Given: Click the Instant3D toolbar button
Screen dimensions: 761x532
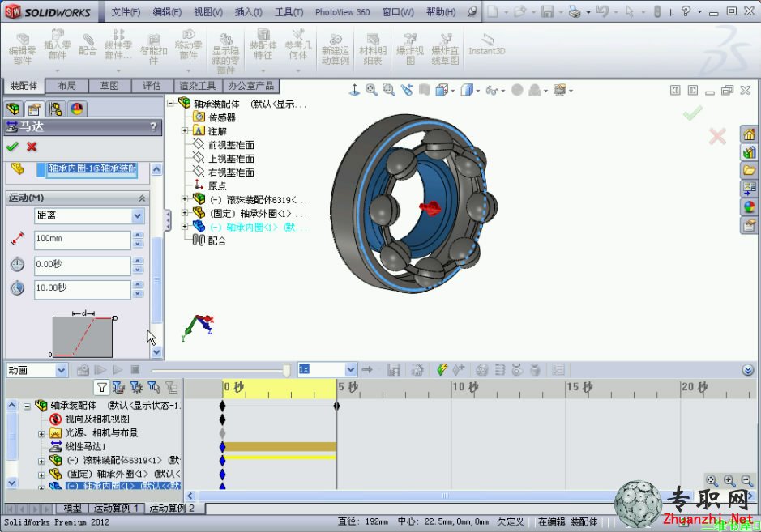Looking at the screenshot, I should click(487, 45).
